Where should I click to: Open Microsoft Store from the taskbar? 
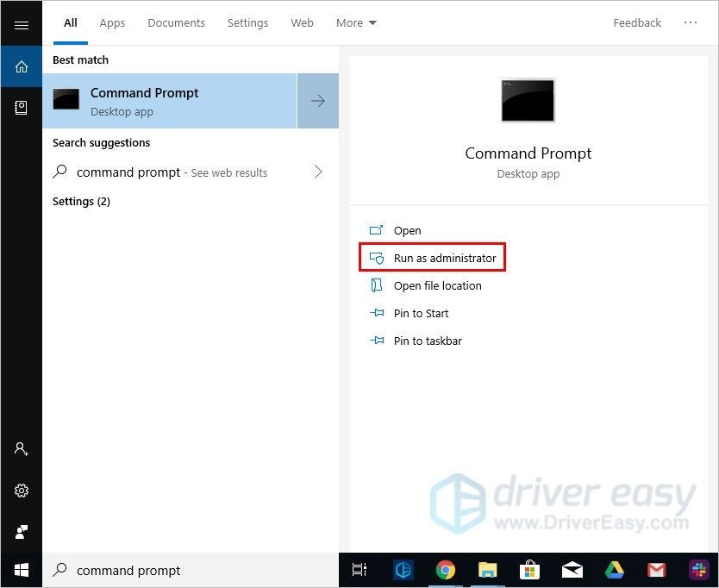click(529, 570)
